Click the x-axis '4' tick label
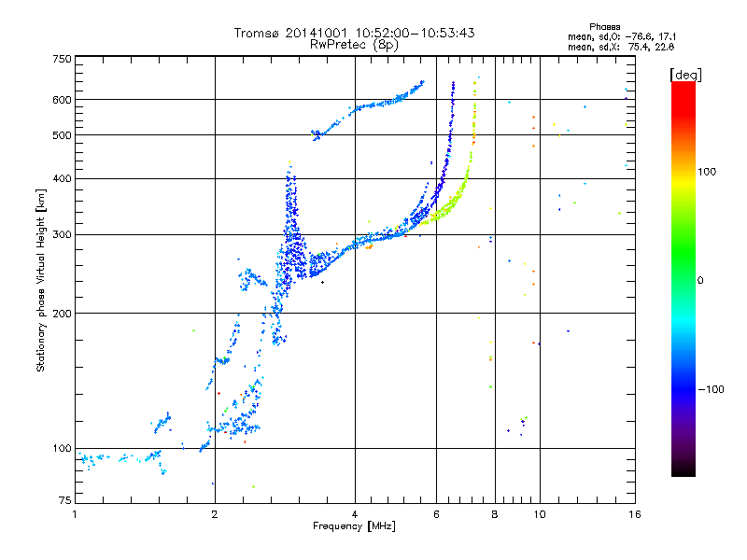This screenshot has height=560, width=747. (x=355, y=514)
